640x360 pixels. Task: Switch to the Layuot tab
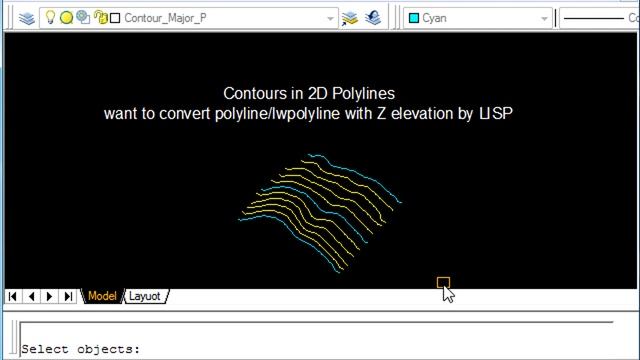coord(145,296)
